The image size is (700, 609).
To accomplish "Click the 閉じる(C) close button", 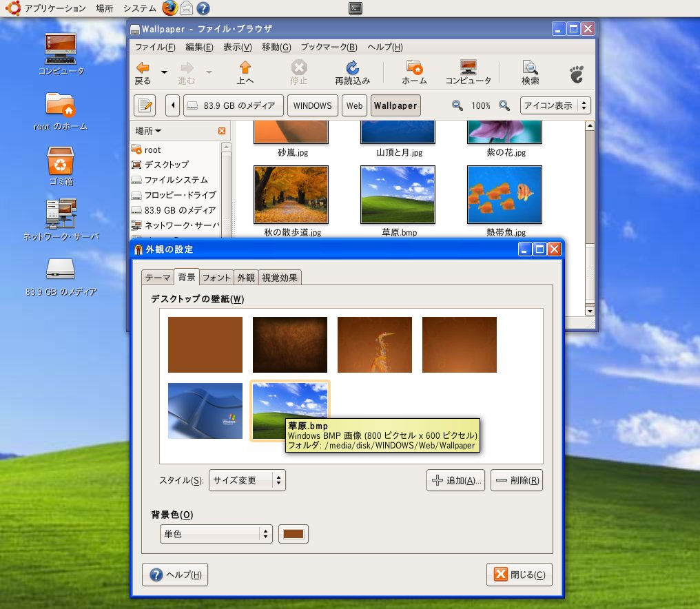I will (519, 575).
